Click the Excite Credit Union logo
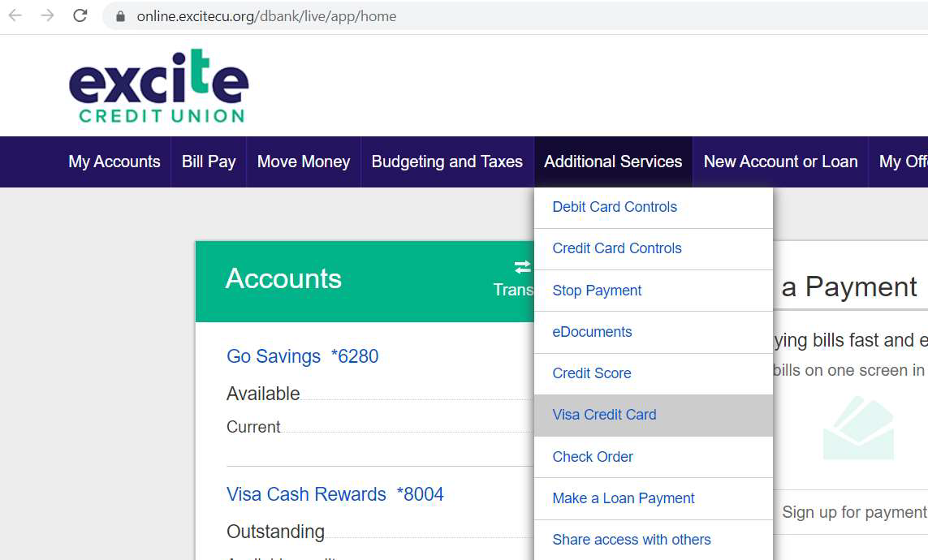Viewport: 928px width, 560px height. pyautogui.click(x=158, y=86)
